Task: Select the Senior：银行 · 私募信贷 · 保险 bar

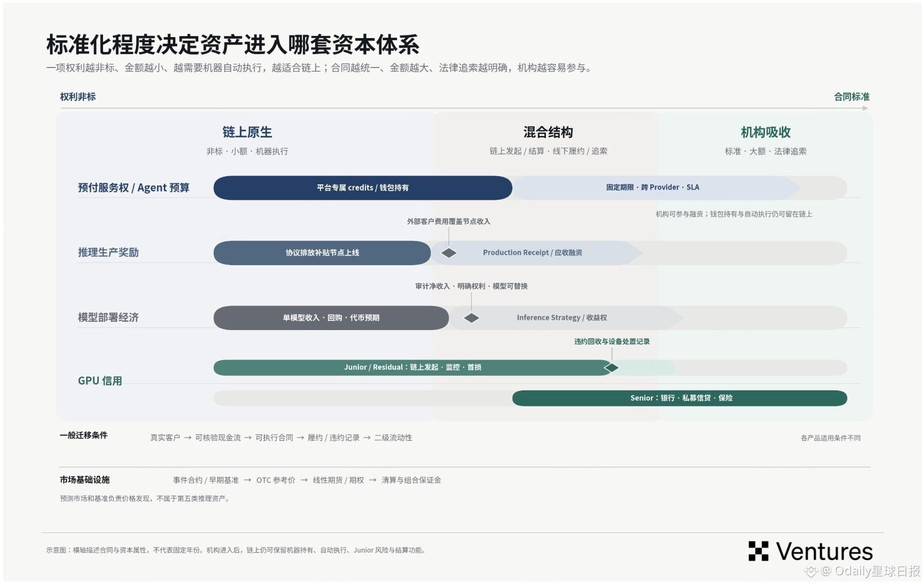Action: pyautogui.click(x=680, y=398)
